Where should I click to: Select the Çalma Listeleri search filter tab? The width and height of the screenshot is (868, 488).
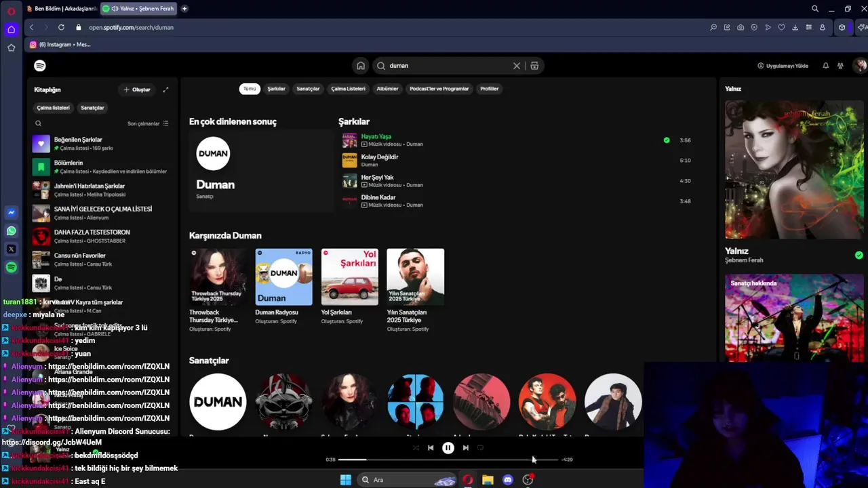(x=348, y=89)
